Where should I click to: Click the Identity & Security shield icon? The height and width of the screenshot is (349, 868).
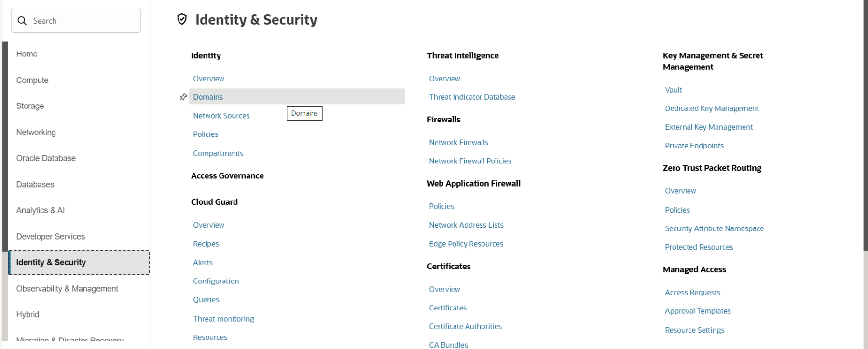(182, 19)
